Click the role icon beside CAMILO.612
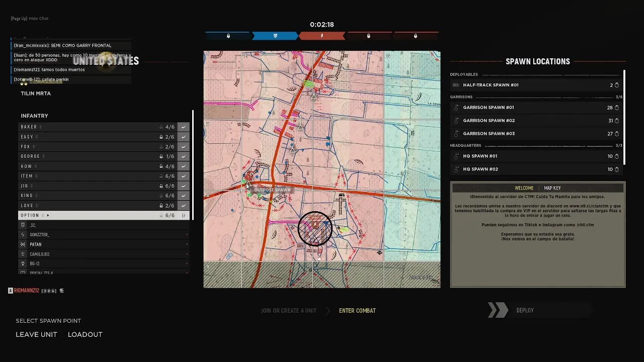The width and height of the screenshot is (644, 362). (x=23, y=254)
